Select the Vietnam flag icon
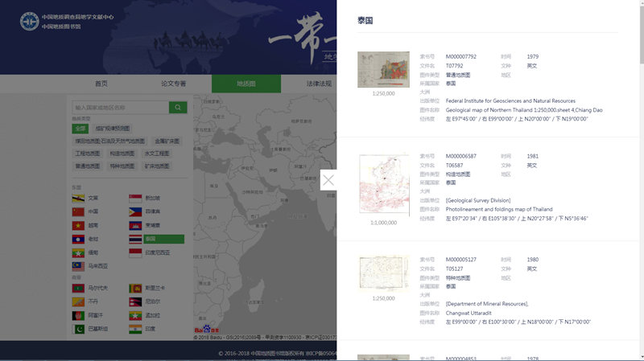This screenshot has height=361, width=644. click(x=78, y=225)
